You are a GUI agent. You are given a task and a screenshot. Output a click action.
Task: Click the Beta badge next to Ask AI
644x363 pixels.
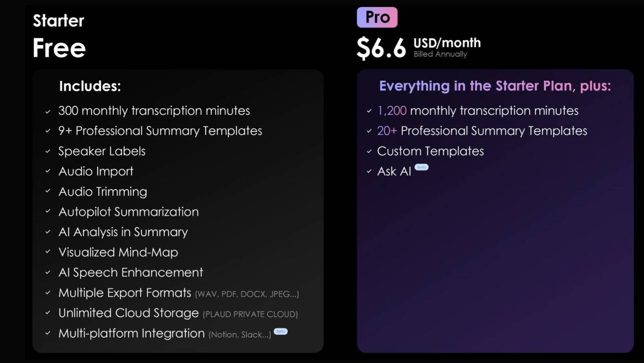pos(421,167)
